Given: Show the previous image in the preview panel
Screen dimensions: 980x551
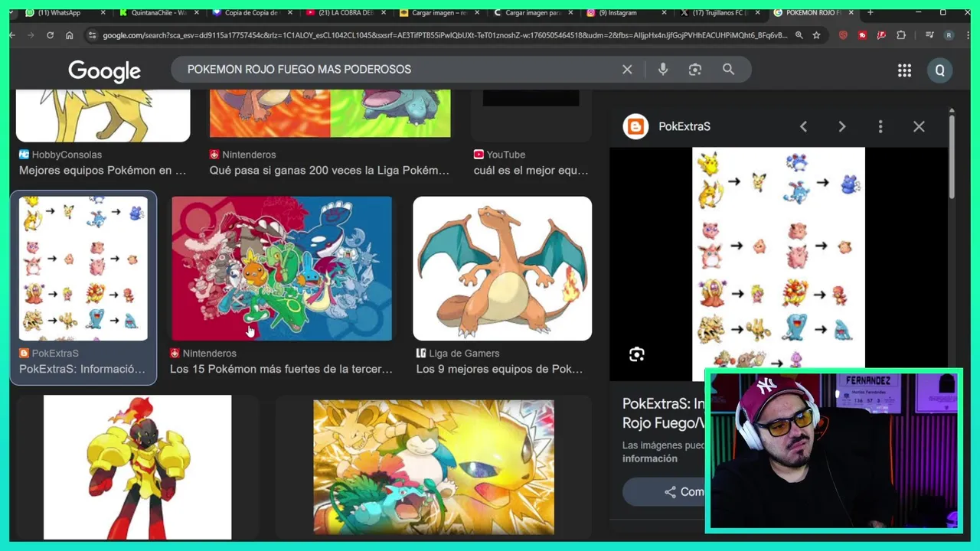Looking at the screenshot, I should [803, 126].
